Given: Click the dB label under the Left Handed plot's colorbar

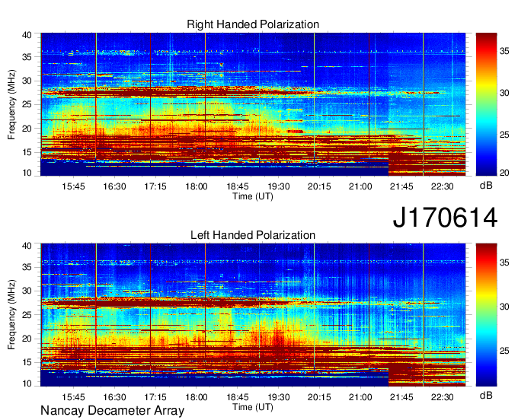Looking at the screenshot, I should [486, 396].
